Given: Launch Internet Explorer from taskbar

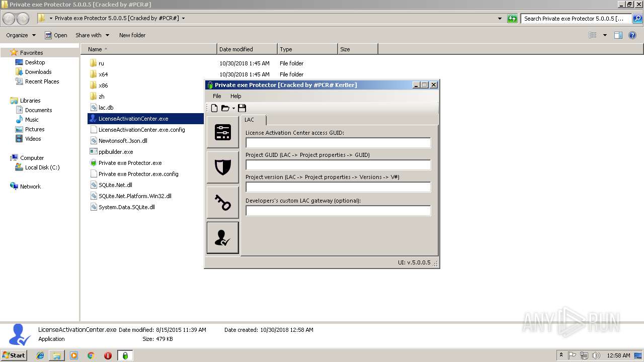Looking at the screenshot, I should coord(40,355).
